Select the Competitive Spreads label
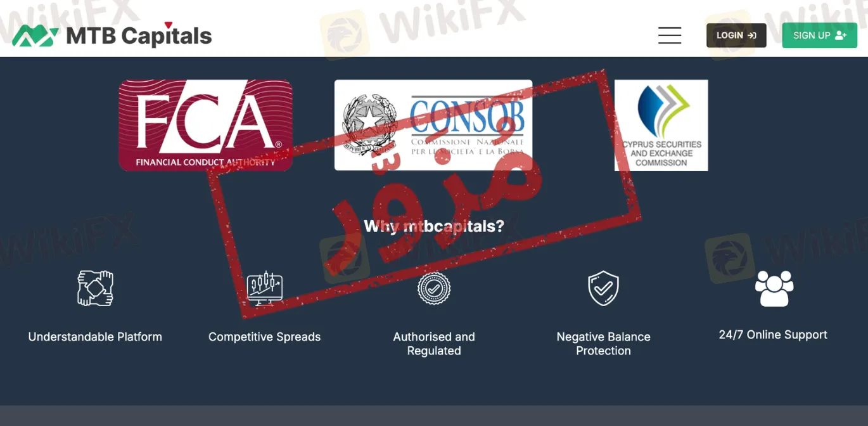The image size is (868, 426). pyautogui.click(x=264, y=337)
